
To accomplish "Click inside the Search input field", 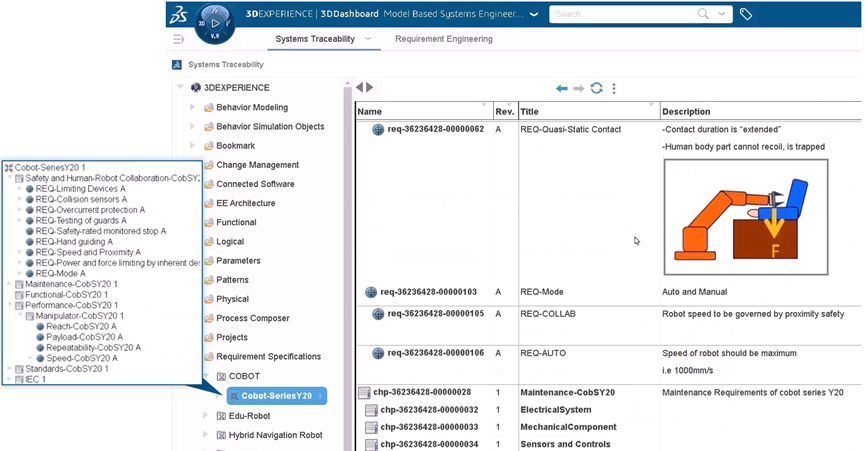I will 620,14.
